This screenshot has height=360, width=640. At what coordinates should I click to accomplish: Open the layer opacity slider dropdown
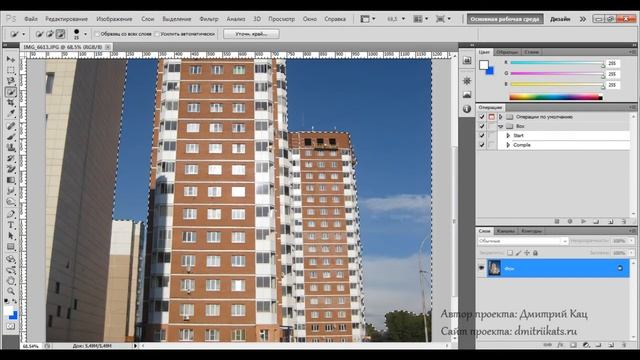631,241
